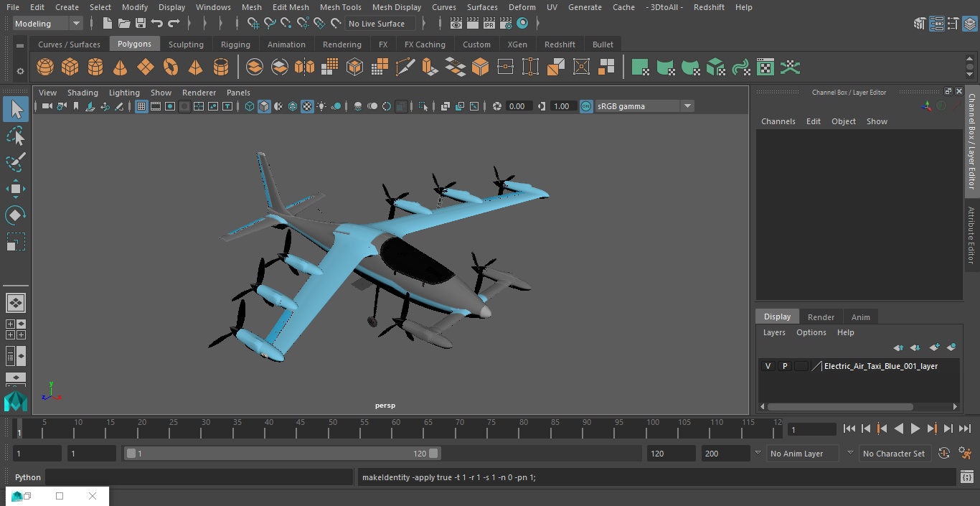Click the time range slider bar
Image resolution: width=980 pixels, height=506 pixels.
pyautogui.click(x=282, y=454)
